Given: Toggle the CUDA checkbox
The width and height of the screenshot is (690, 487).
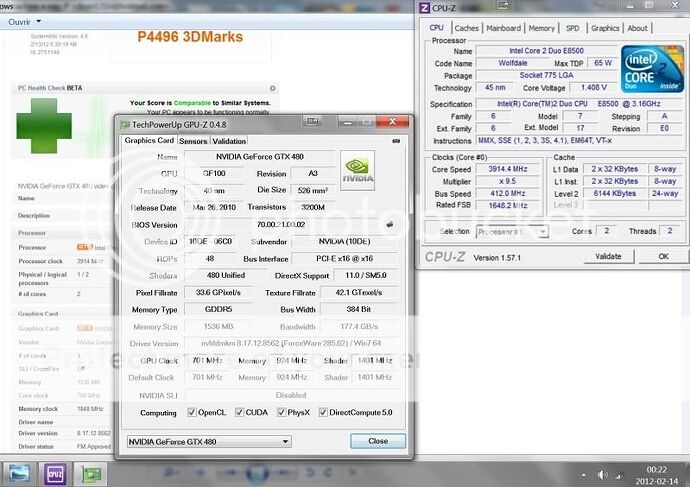Looking at the screenshot, I should tap(237, 412).
